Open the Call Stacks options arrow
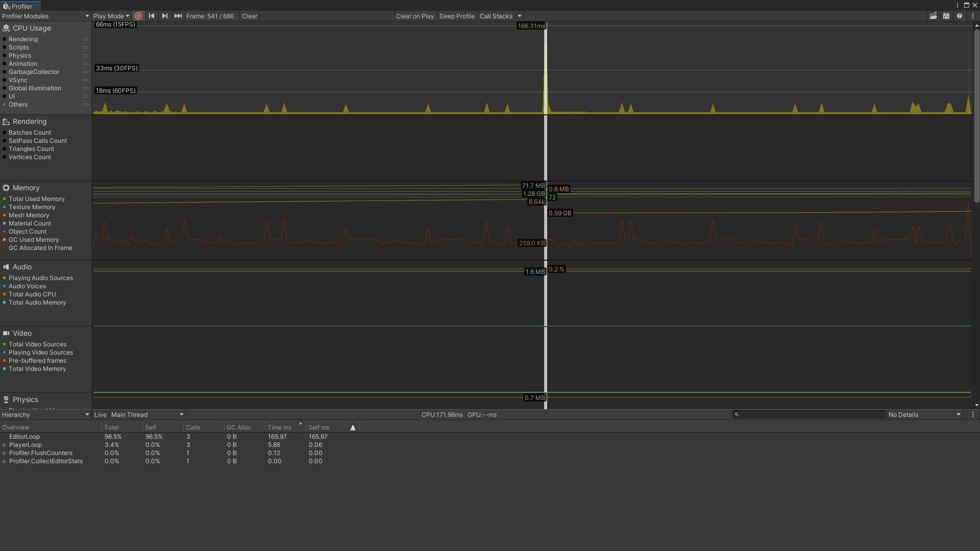Viewport: 980px width, 551px height. 520,16
